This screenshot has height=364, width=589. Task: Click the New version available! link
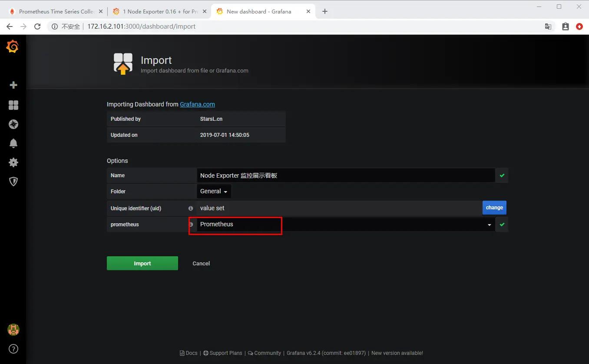click(x=397, y=353)
